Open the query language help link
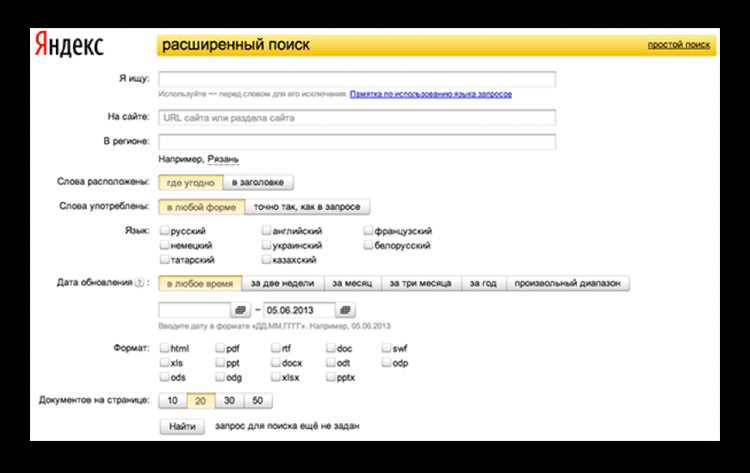 coord(431,94)
